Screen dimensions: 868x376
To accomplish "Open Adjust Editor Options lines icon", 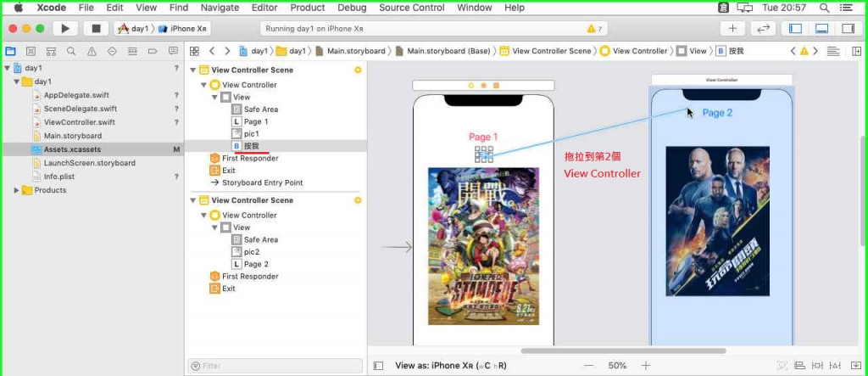I will 833,51.
